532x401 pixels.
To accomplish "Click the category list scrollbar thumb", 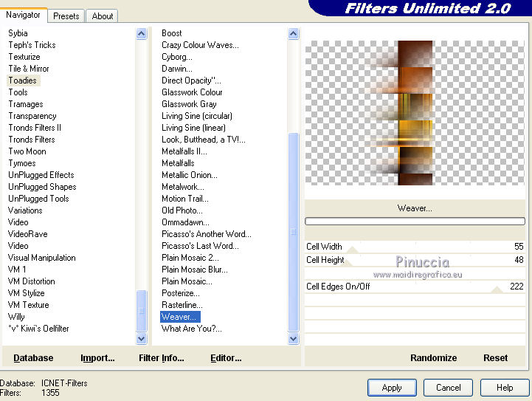I will coord(141,310).
